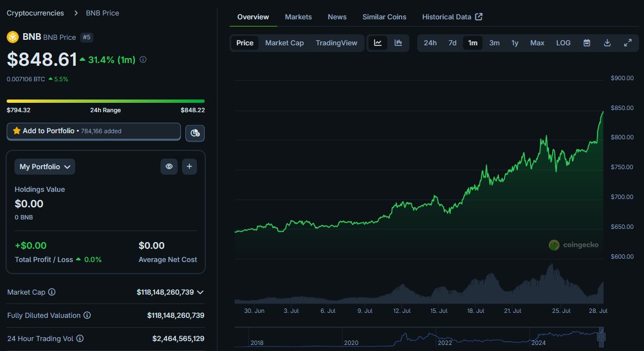Open the portfolio pie chart icon button

click(195, 133)
